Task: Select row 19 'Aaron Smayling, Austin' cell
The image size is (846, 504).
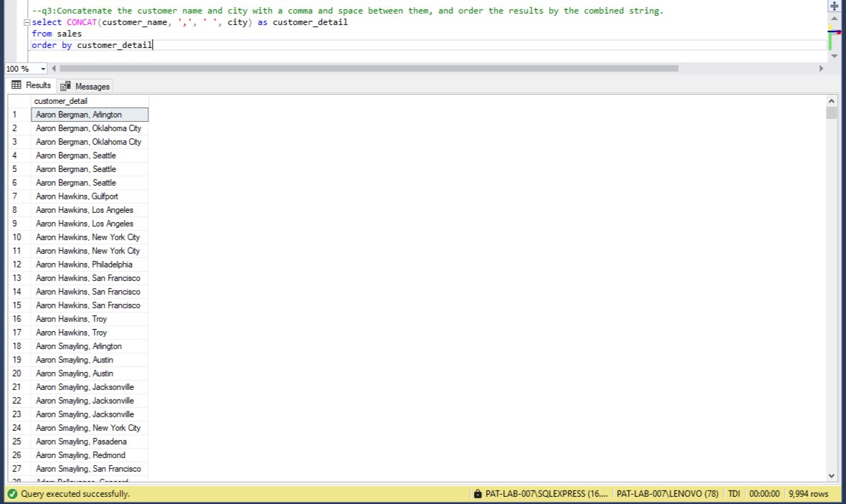Action: coord(90,360)
